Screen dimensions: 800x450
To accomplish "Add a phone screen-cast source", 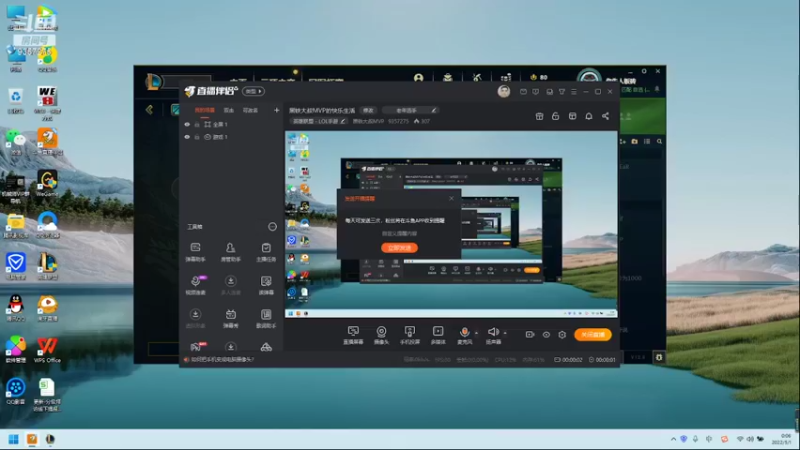I will pos(410,335).
